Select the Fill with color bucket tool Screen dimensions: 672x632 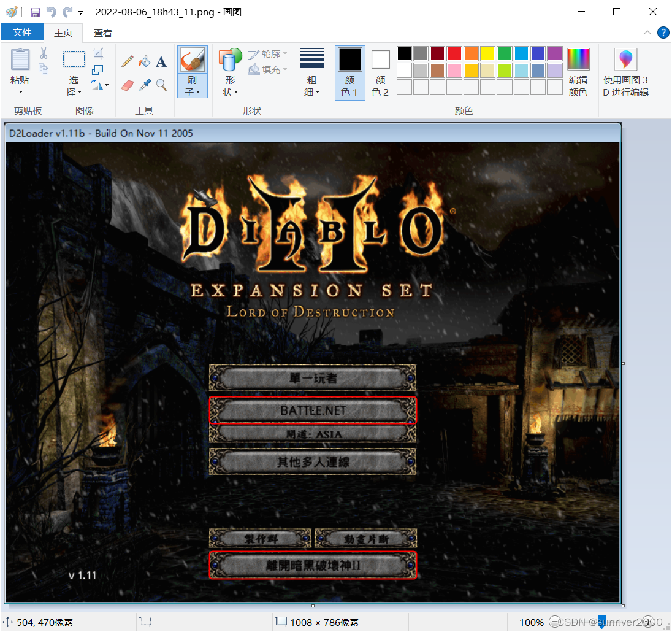(145, 62)
